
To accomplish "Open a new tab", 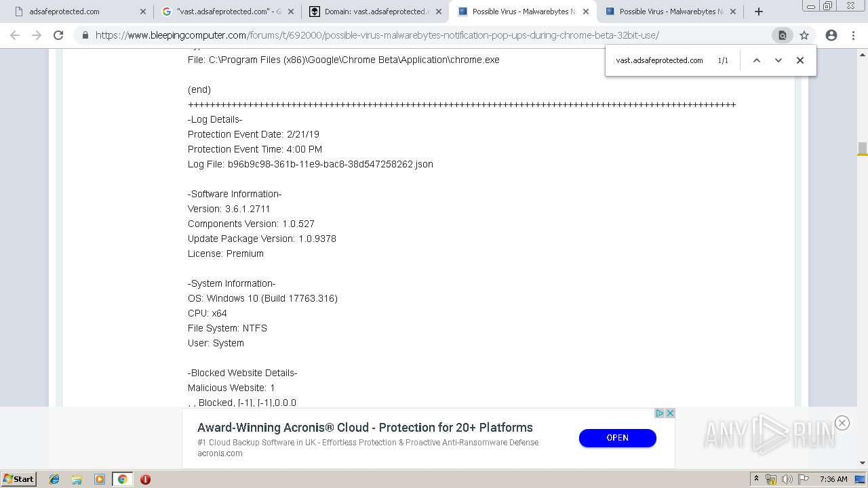I will 759,12.
